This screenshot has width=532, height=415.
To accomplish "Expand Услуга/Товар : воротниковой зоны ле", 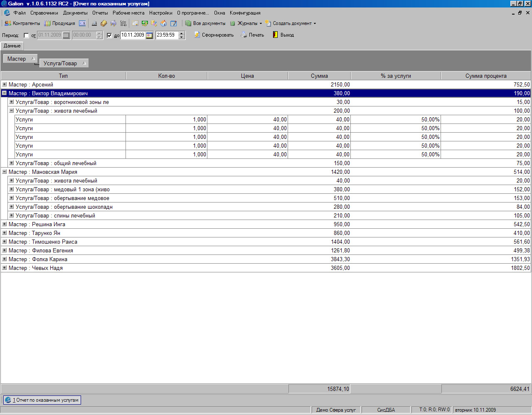I will pos(12,102).
